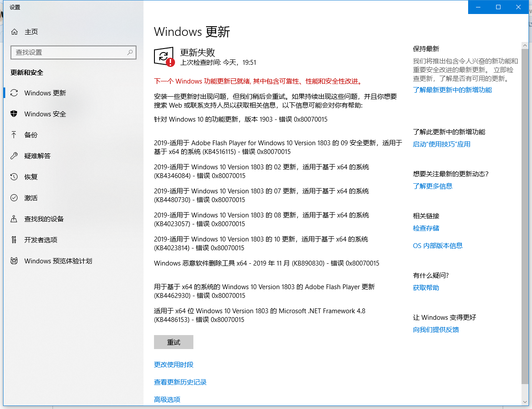Open 开发者选项 developer options icon
The width and height of the screenshot is (532, 409).
click(15, 240)
